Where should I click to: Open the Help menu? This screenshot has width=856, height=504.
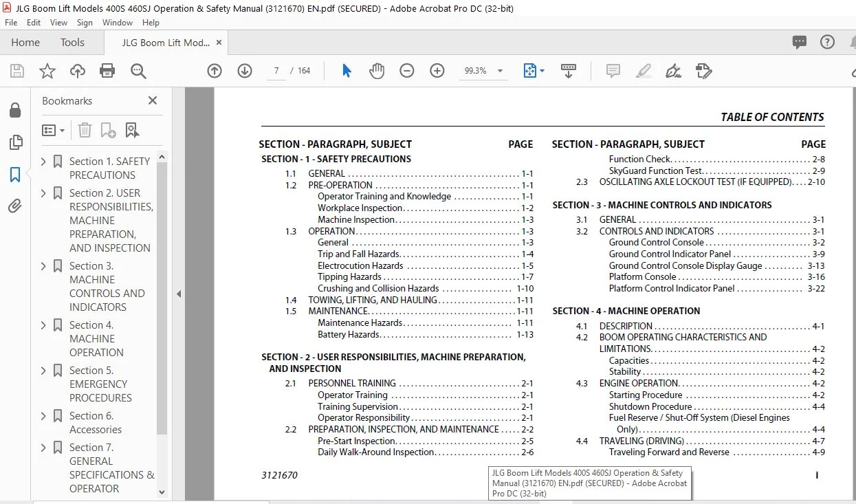point(151,23)
